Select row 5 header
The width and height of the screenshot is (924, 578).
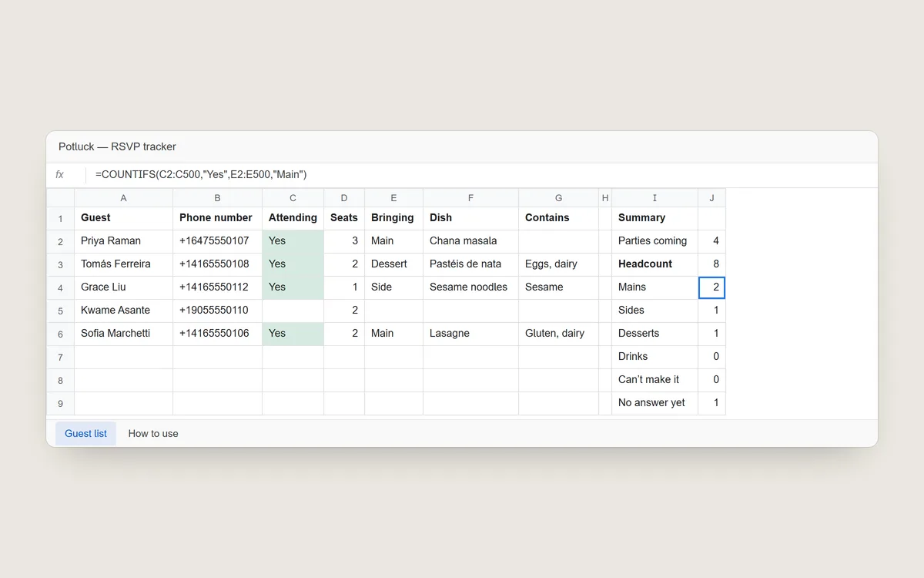(x=60, y=311)
